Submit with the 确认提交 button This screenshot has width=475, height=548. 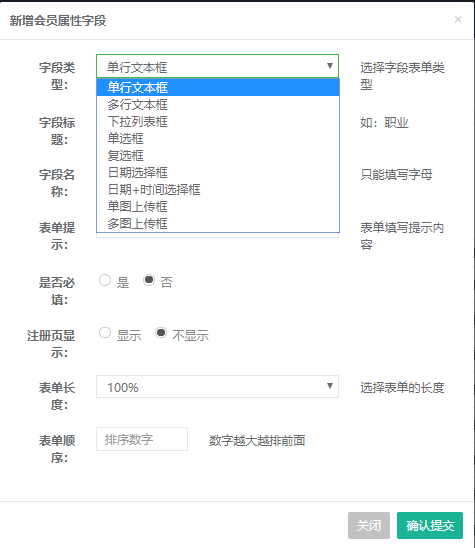click(x=430, y=525)
